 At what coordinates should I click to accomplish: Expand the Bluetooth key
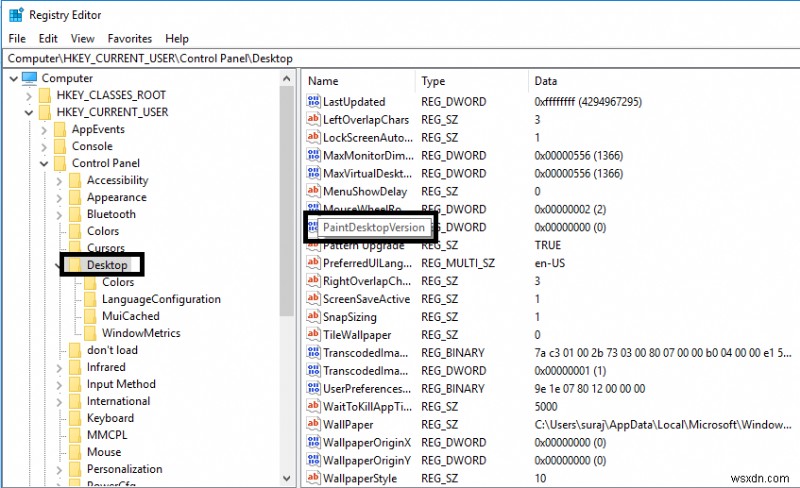tap(59, 214)
